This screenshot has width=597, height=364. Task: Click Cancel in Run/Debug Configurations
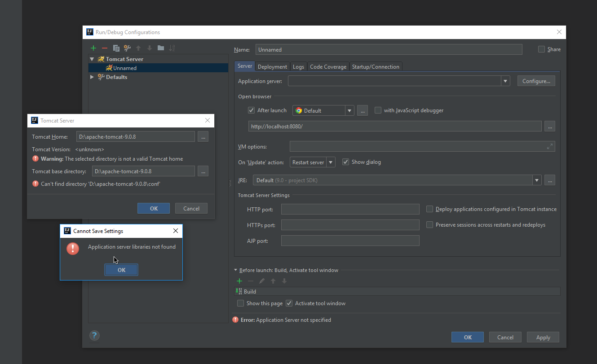505,337
